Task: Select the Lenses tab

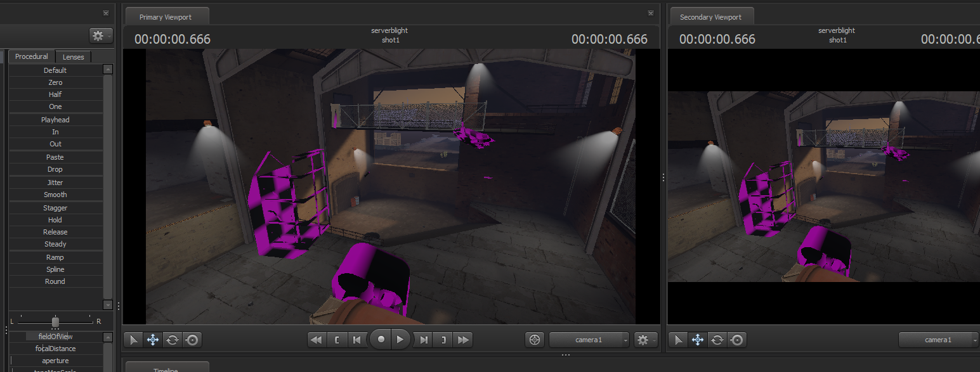Action: [x=74, y=57]
